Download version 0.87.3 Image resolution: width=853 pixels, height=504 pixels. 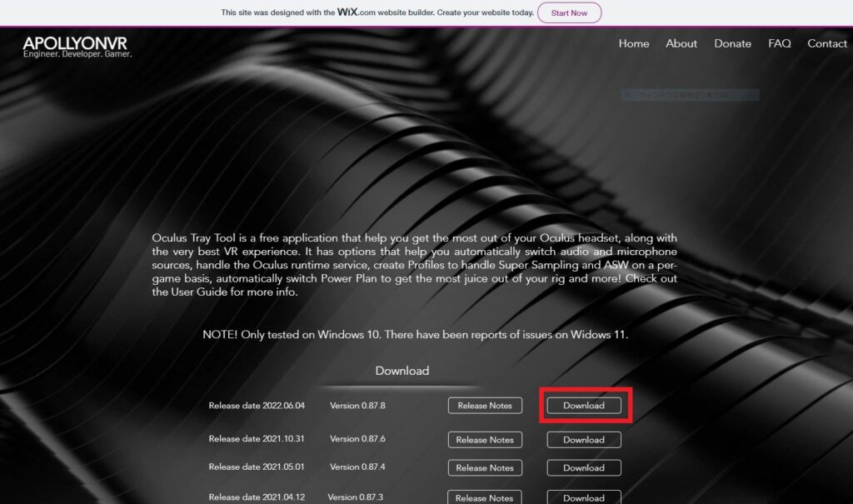[x=584, y=497]
